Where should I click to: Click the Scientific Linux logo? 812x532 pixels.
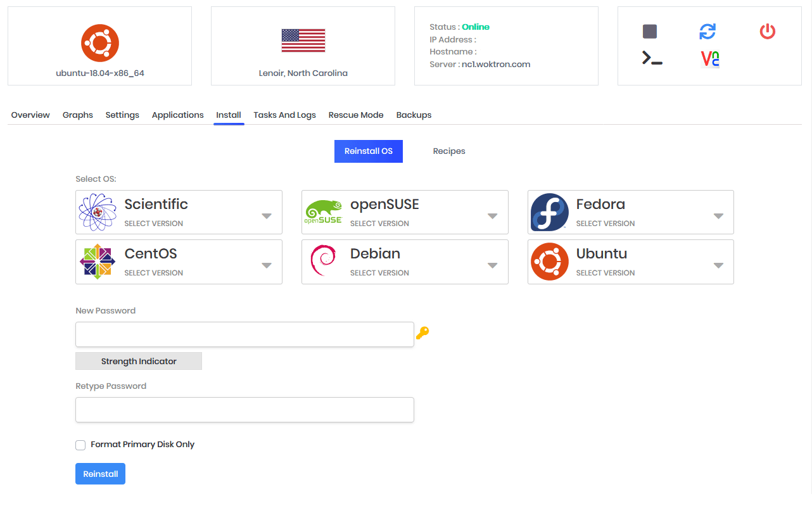tap(98, 212)
